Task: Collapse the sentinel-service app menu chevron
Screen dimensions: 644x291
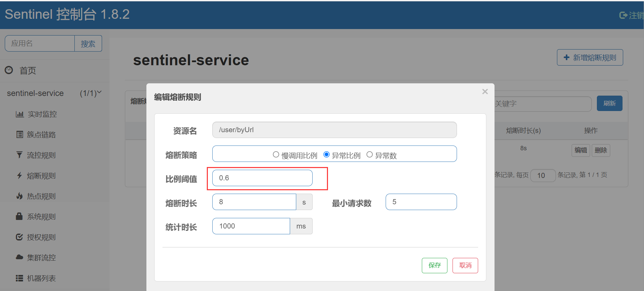Action: (x=99, y=93)
